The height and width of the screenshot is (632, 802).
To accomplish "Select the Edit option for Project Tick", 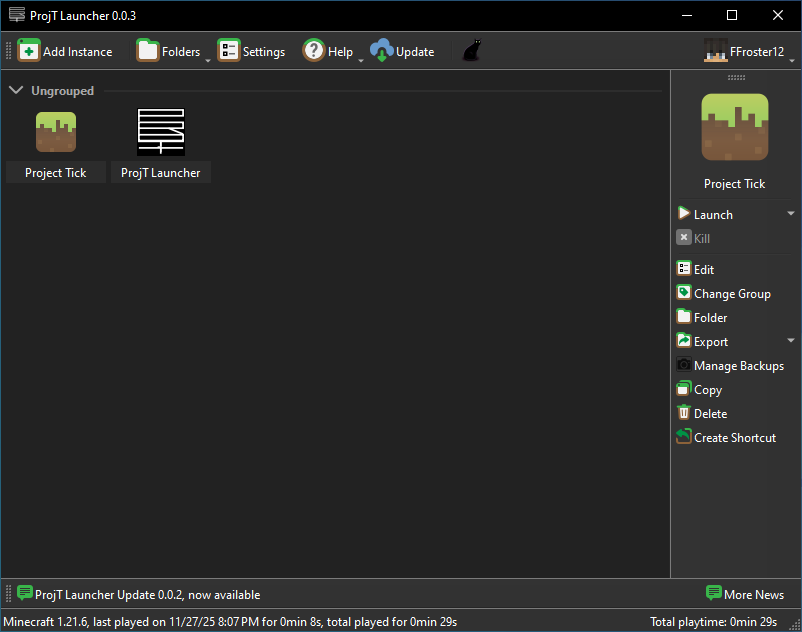I will pyautogui.click(x=702, y=269).
